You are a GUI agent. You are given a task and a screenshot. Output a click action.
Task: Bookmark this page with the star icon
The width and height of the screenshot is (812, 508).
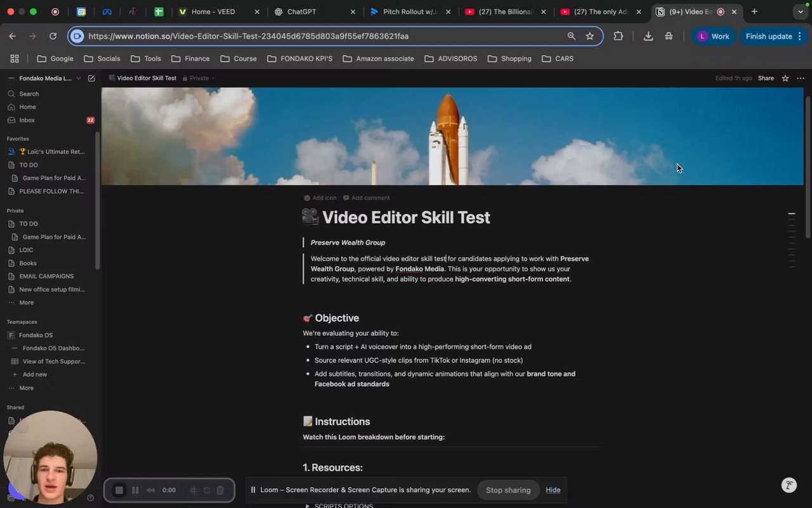click(590, 36)
